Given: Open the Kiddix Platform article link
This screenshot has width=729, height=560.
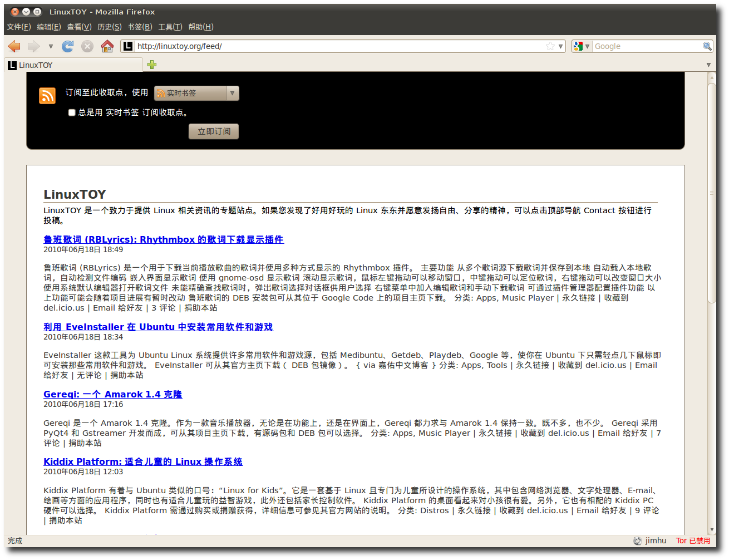Looking at the screenshot, I should pyautogui.click(x=143, y=461).
